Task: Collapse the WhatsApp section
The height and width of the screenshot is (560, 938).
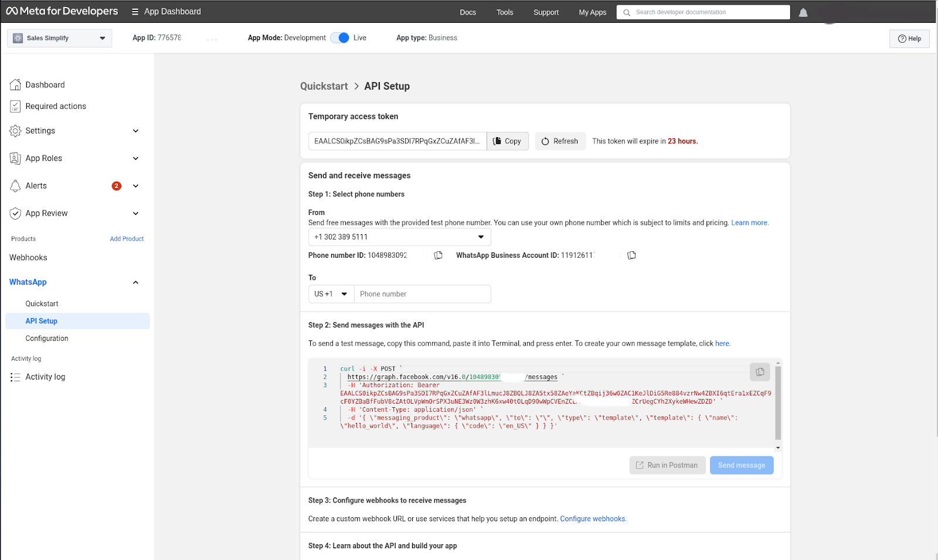Action: point(135,282)
